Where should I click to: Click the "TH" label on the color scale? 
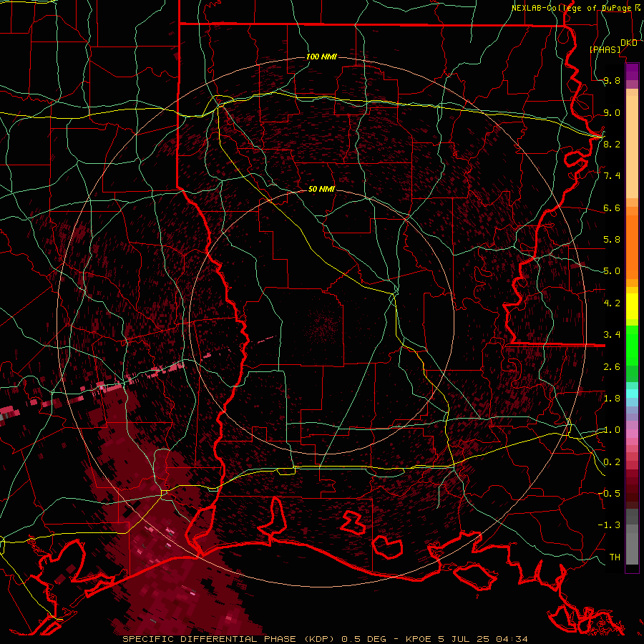[615, 557]
